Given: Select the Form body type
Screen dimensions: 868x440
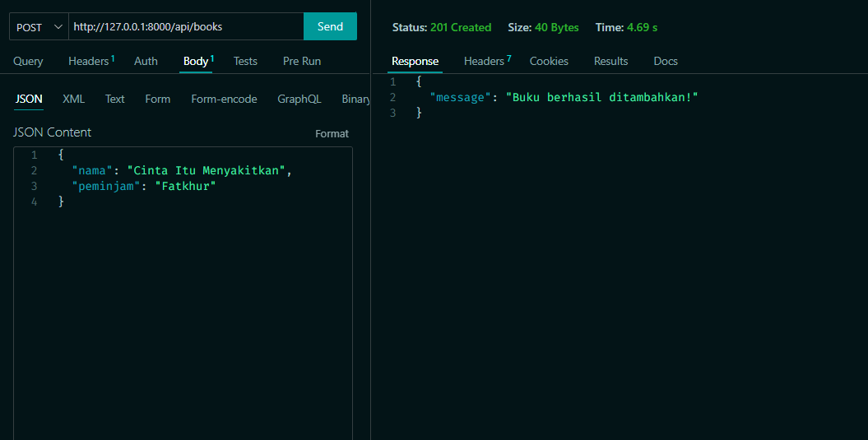Looking at the screenshot, I should click(158, 99).
